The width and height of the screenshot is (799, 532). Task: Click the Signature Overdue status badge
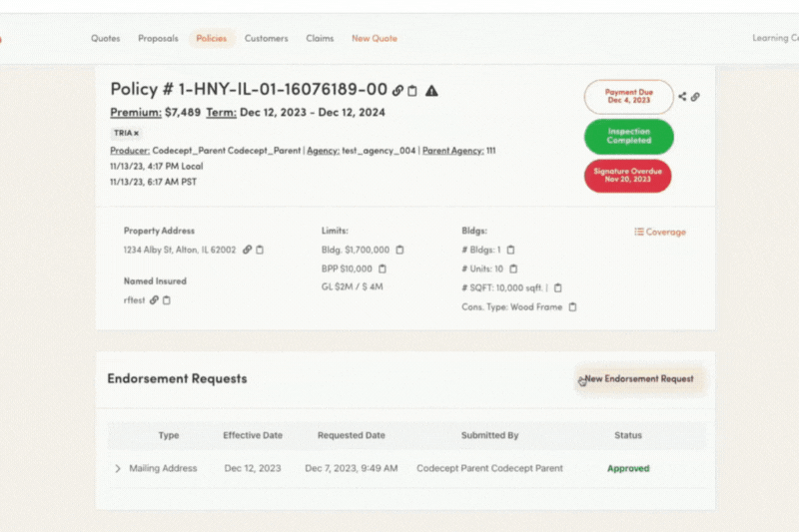point(627,176)
